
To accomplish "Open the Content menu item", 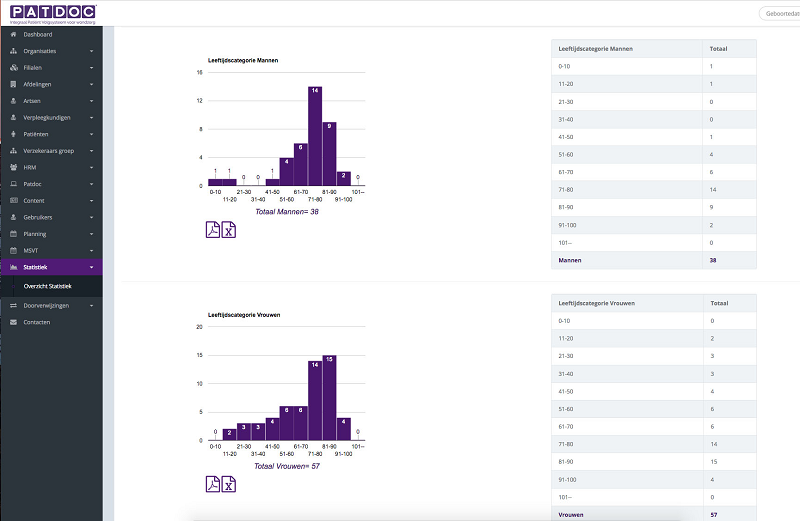I will pyautogui.click(x=51, y=201).
